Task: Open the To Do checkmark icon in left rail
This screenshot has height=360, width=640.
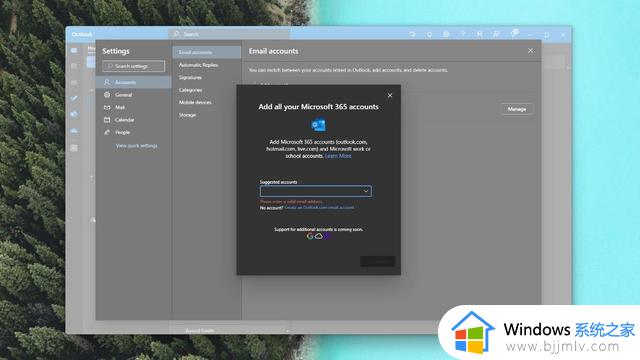Action: click(74, 98)
